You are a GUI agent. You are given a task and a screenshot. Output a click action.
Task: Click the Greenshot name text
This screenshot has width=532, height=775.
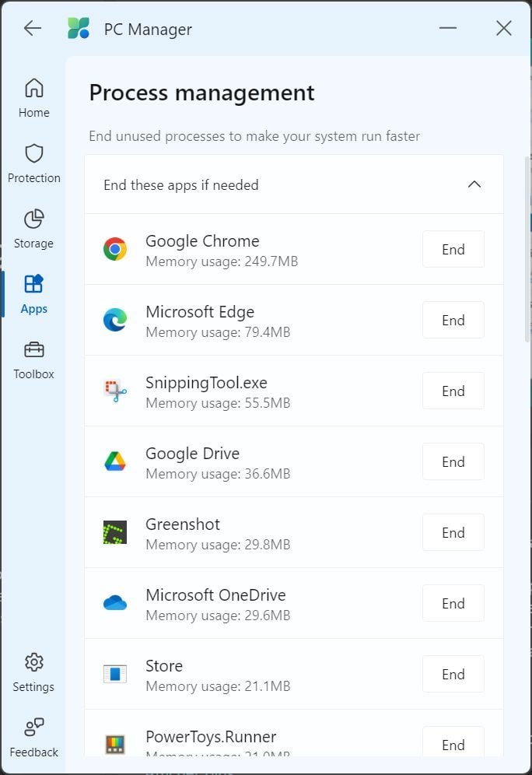click(183, 524)
